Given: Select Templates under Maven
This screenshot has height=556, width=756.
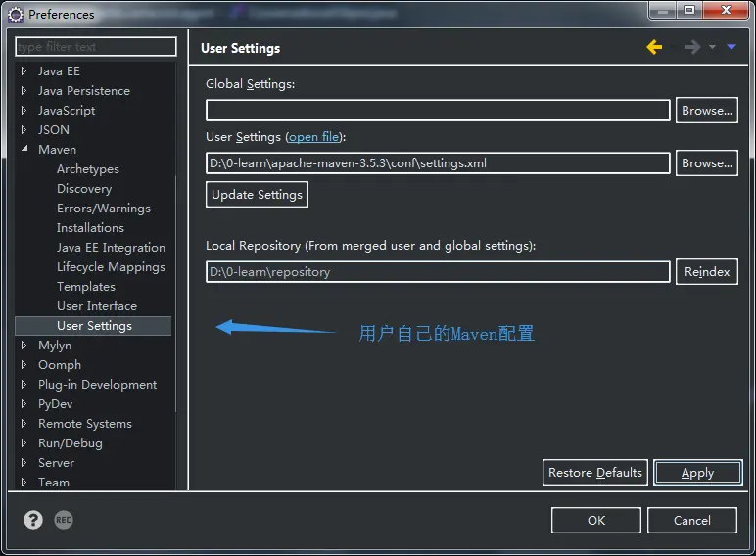Looking at the screenshot, I should point(86,287).
